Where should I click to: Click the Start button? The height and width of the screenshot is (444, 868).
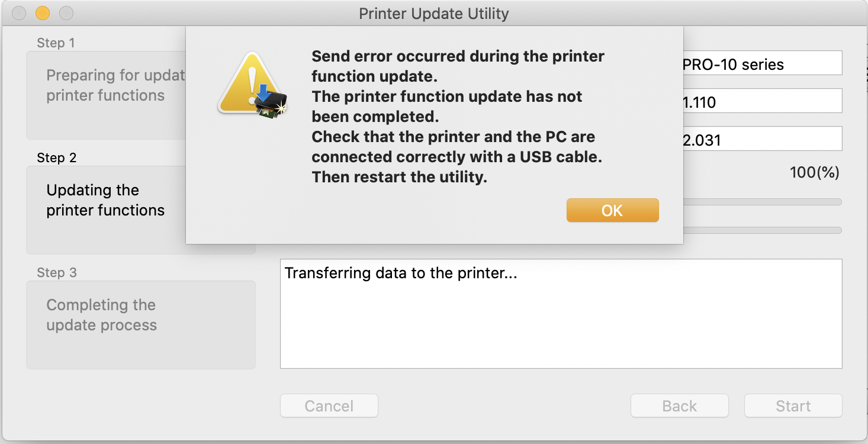tap(793, 406)
